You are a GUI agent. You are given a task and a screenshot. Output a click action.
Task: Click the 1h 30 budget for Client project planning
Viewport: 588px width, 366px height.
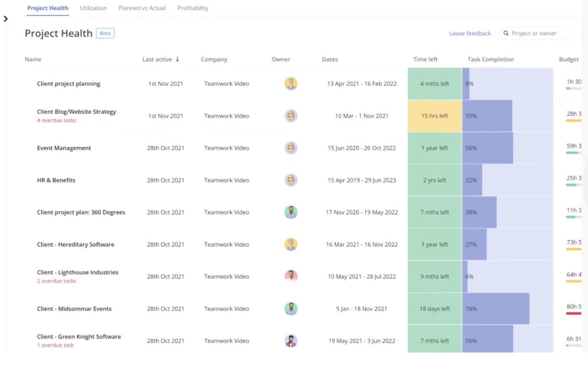tap(574, 82)
